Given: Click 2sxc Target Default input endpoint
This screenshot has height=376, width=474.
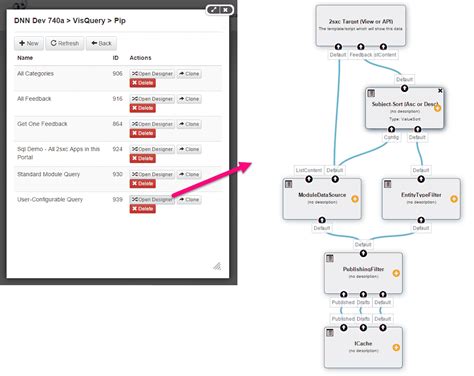Looking at the screenshot, I should (x=338, y=47).
